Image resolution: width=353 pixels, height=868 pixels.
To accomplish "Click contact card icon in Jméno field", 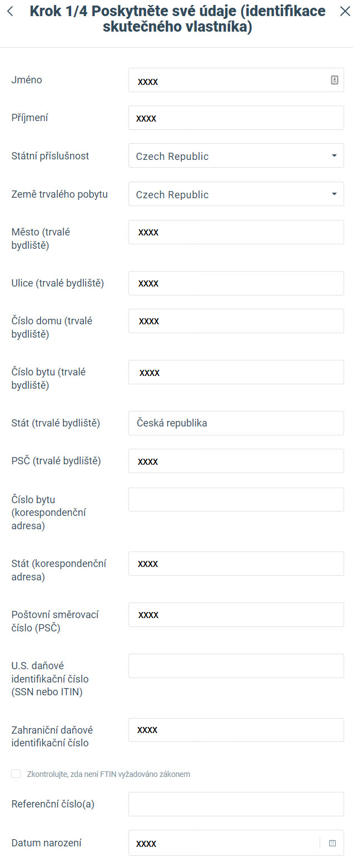I will [x=334, y=80].
